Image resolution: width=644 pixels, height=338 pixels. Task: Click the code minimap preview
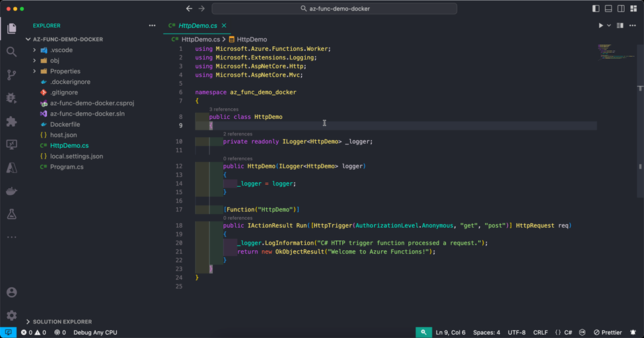(616, 51)
